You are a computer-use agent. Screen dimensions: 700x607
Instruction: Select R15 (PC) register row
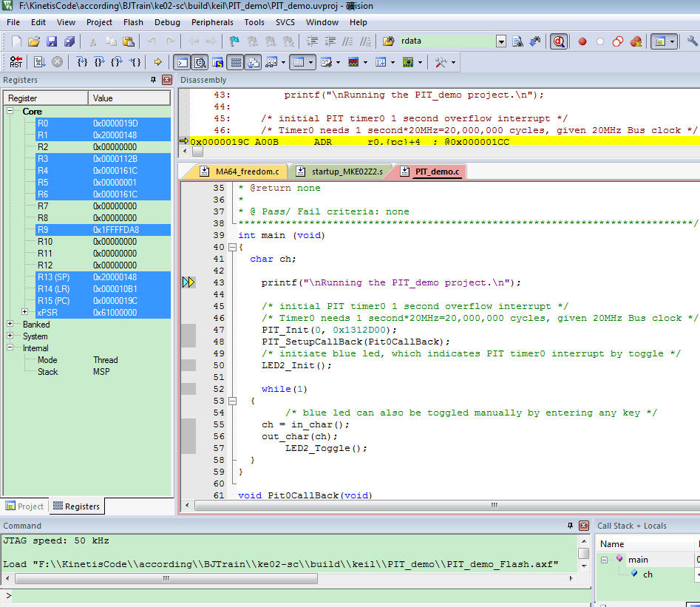pos(103,301)
